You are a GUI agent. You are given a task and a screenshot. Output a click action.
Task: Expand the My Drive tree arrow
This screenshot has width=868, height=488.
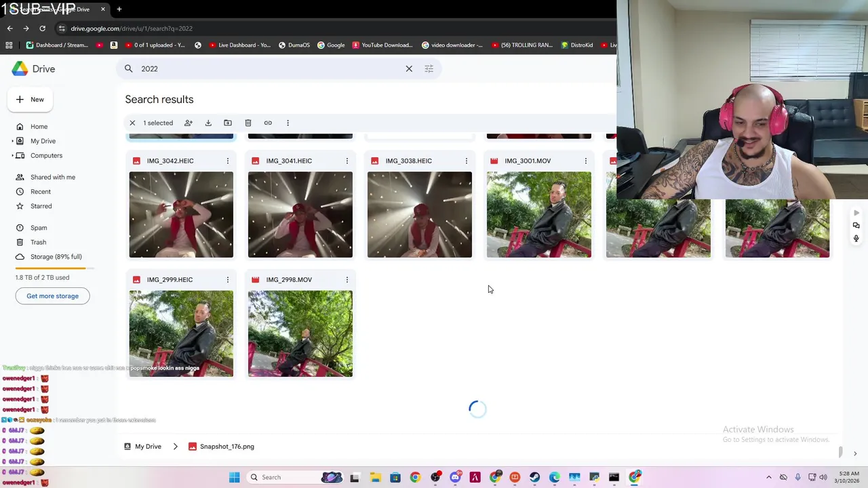[x=12, y=141]
